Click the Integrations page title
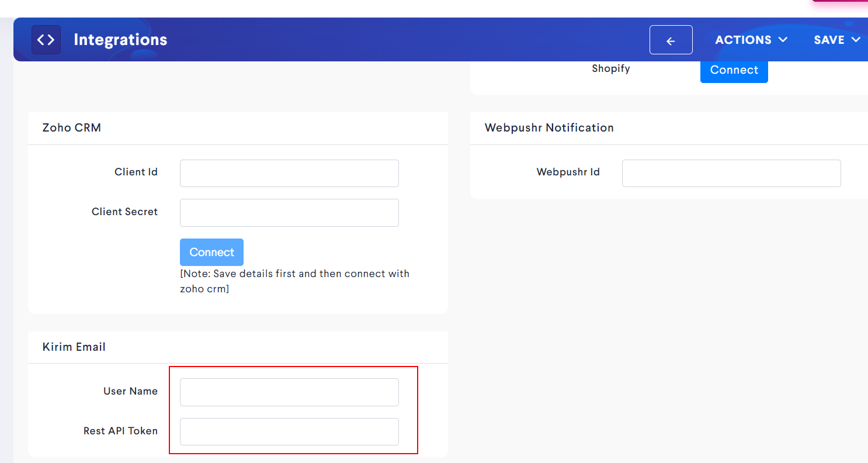868x463 pixels. click(x=120, y=40)
